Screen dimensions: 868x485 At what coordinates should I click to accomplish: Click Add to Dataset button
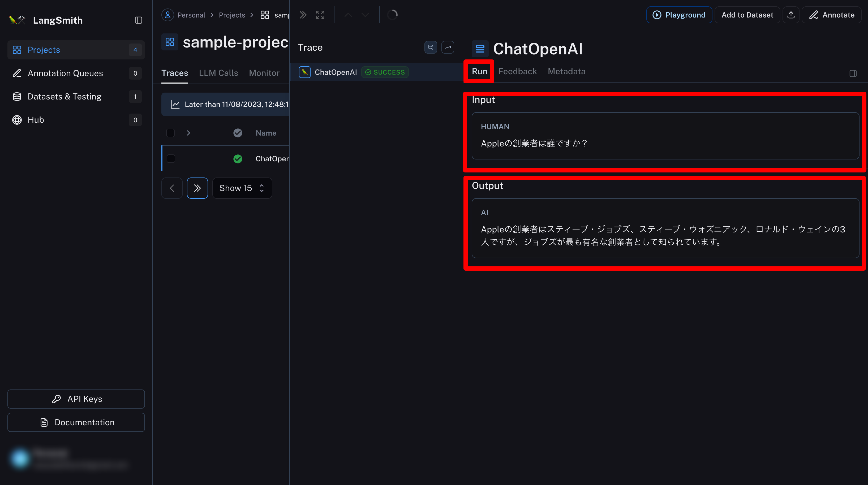point(747,15)
